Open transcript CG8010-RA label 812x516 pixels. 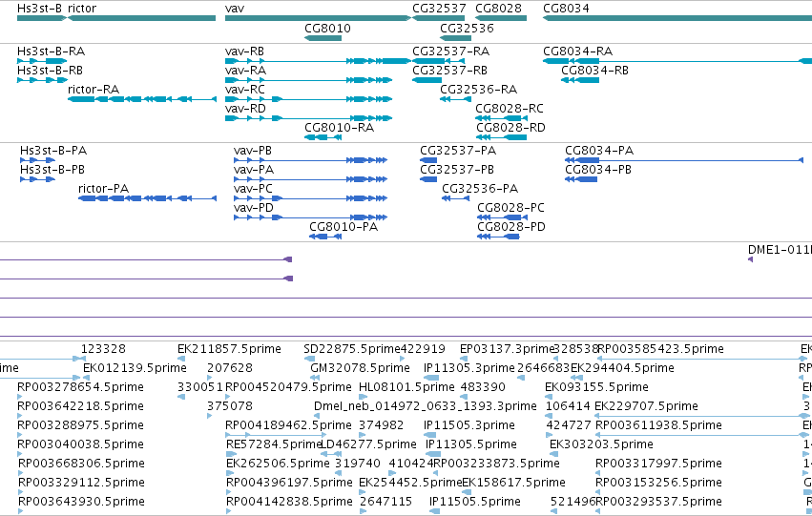[x=339, y=128]
